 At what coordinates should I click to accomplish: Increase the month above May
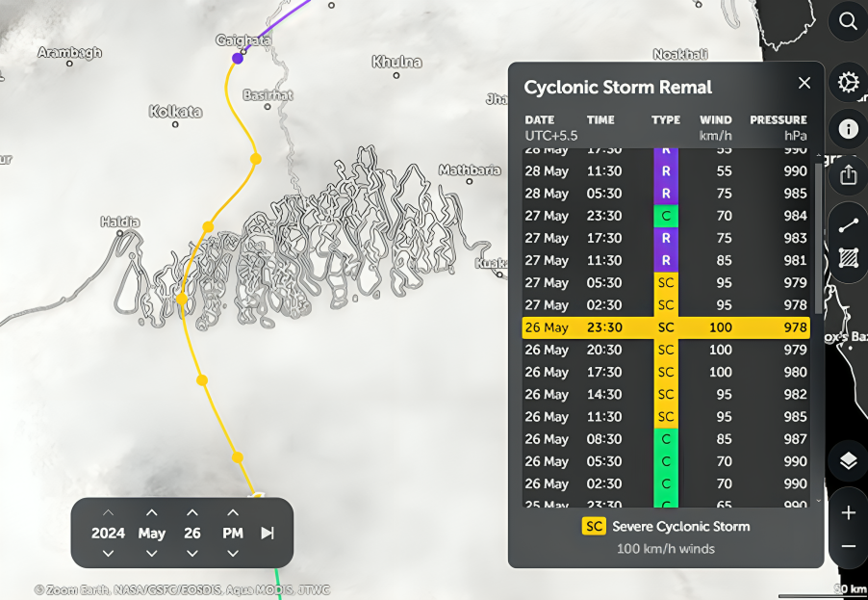(x=152, y=512)
